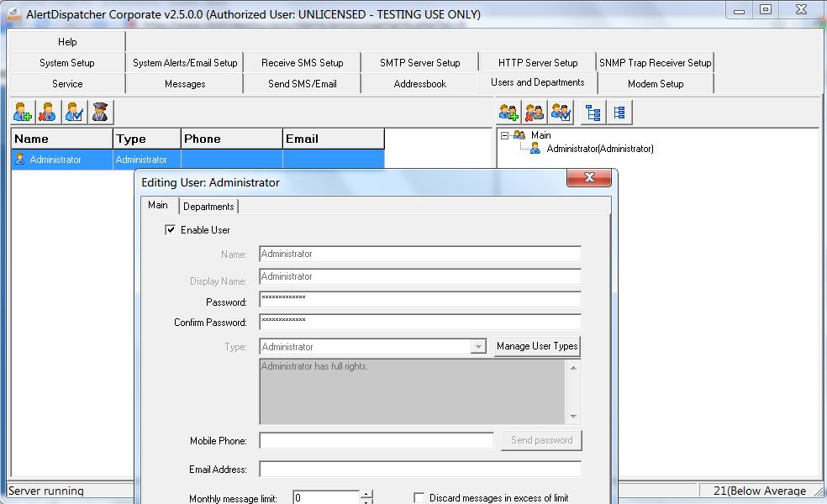Click the Monthly message limit field
Screen dimensions: 827x504
[326, 497]
